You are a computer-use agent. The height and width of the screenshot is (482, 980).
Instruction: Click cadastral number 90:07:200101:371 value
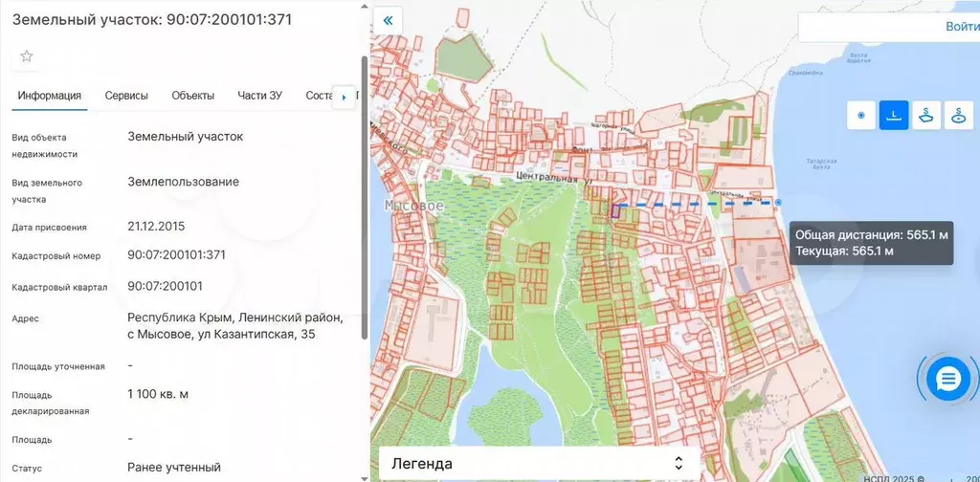coord(176,254)
